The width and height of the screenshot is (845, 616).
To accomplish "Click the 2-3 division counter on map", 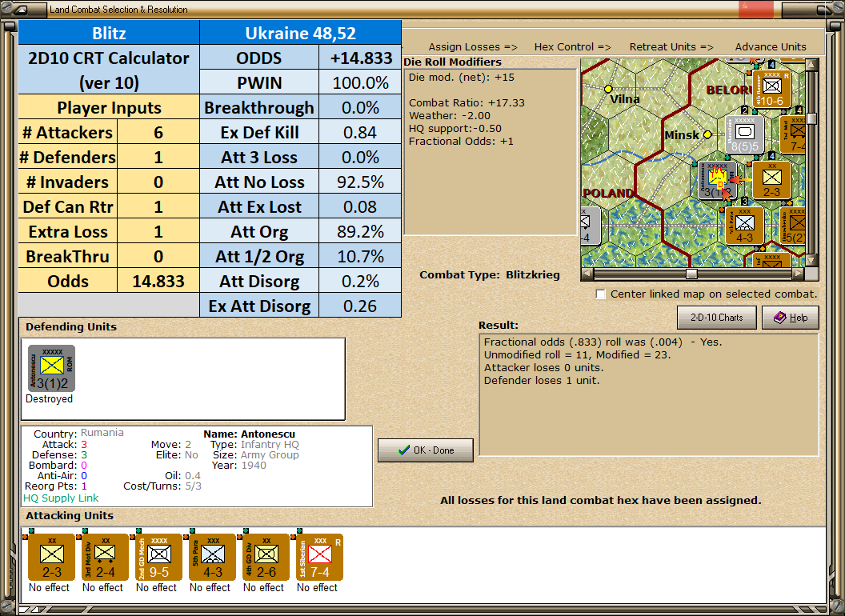I will tap(771, 179).
